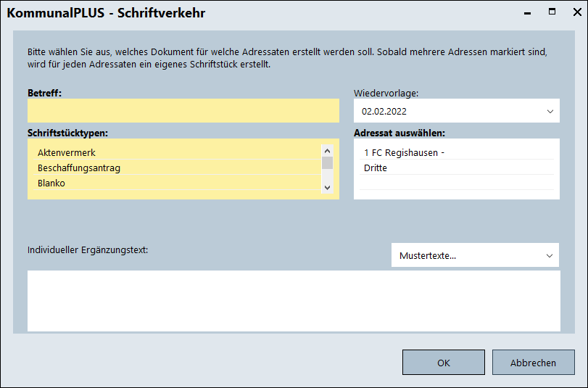Click into the Individueller Ergänzungstext text area
Viewport: 588px width, 388px height.
[294, 300]
